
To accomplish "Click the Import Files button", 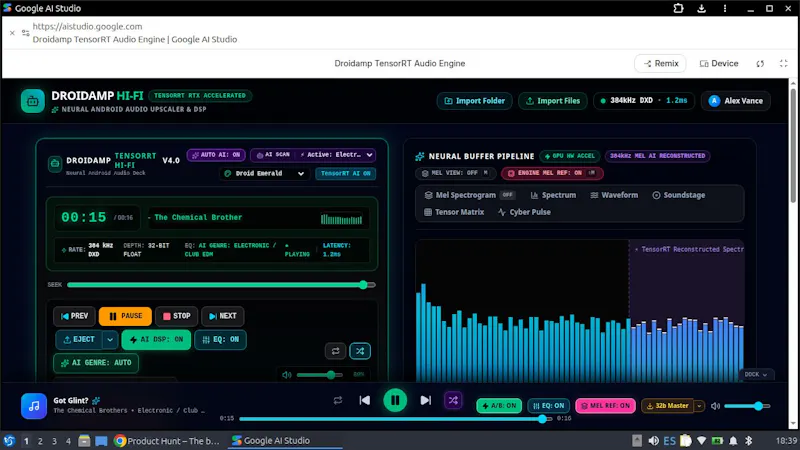I will [x=553, y=101].
